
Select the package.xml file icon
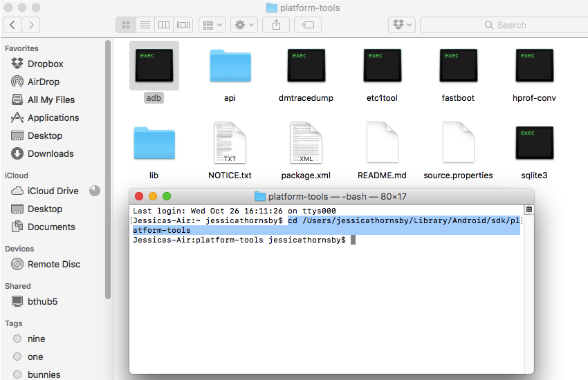pos(306,142)
